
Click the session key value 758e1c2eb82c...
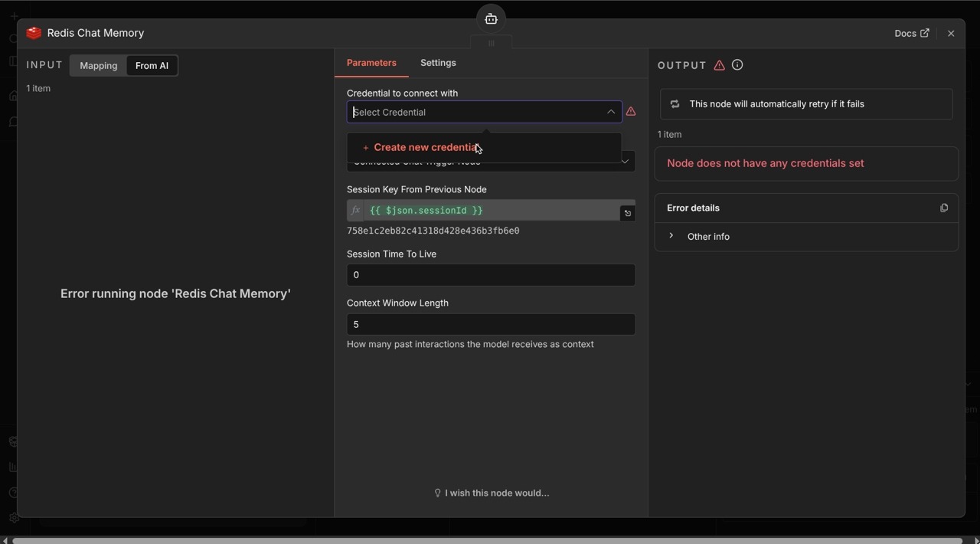(433, 231)
